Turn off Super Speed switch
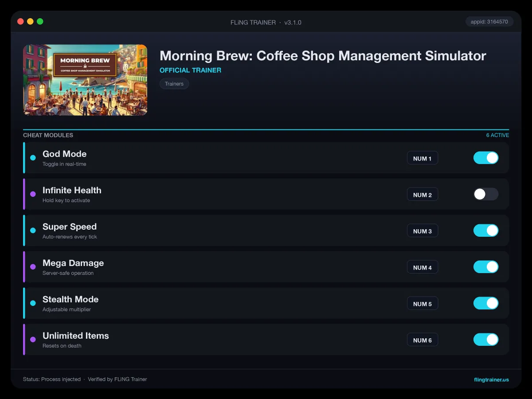Screen dimensions: 532x399 pyautogui.click(x=486, y=231)
